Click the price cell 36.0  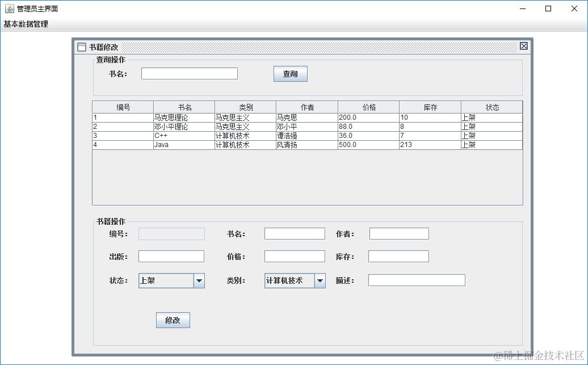368,136
